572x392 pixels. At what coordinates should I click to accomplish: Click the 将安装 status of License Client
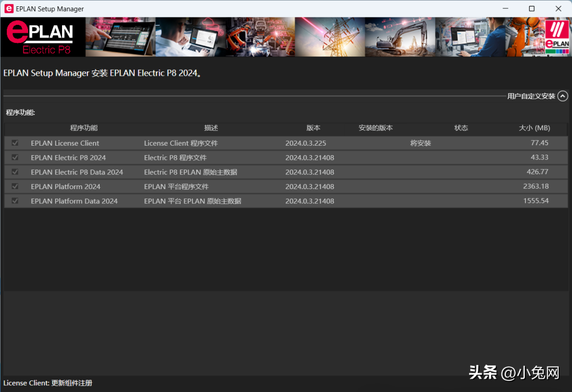click(x=420, y=143)
